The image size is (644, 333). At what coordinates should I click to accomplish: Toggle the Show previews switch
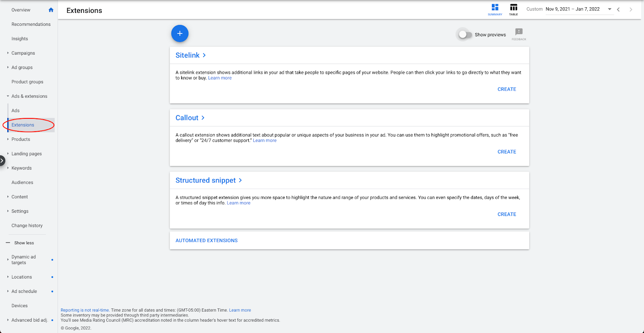465,35
